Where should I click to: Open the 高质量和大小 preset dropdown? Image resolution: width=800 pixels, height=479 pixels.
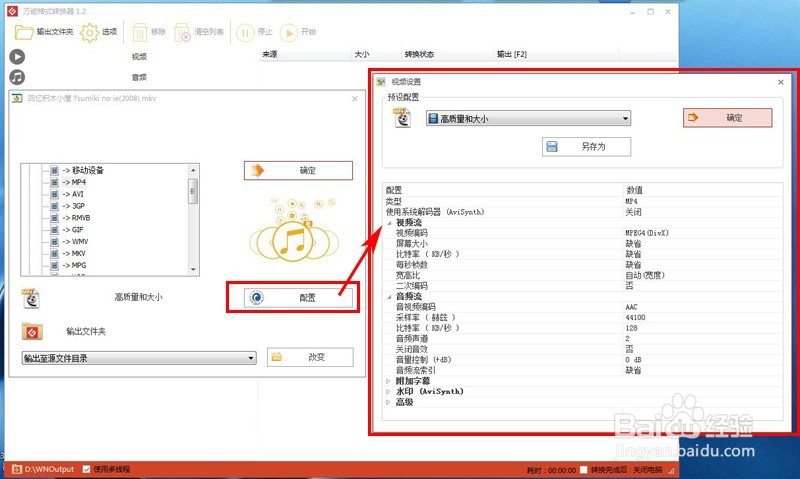coord(528,118)
